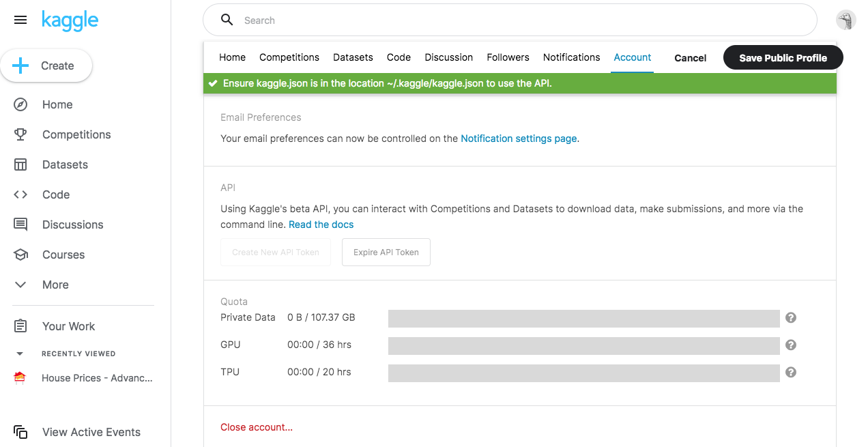868x447 pixels.
Task: Click the Kaggle logo
Action: (70, 20)
